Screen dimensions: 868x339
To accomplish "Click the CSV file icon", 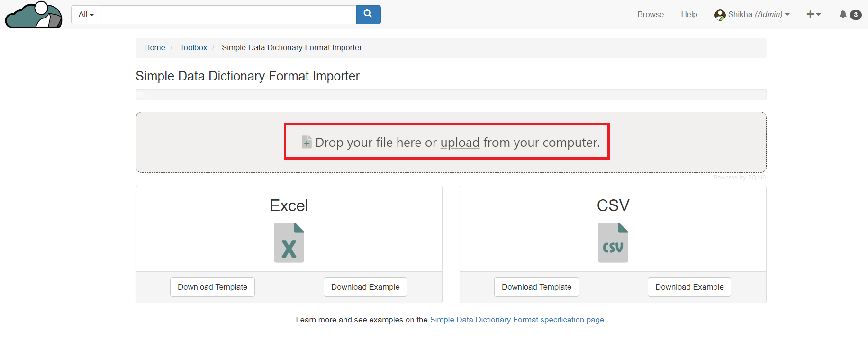I will (613, 242).
